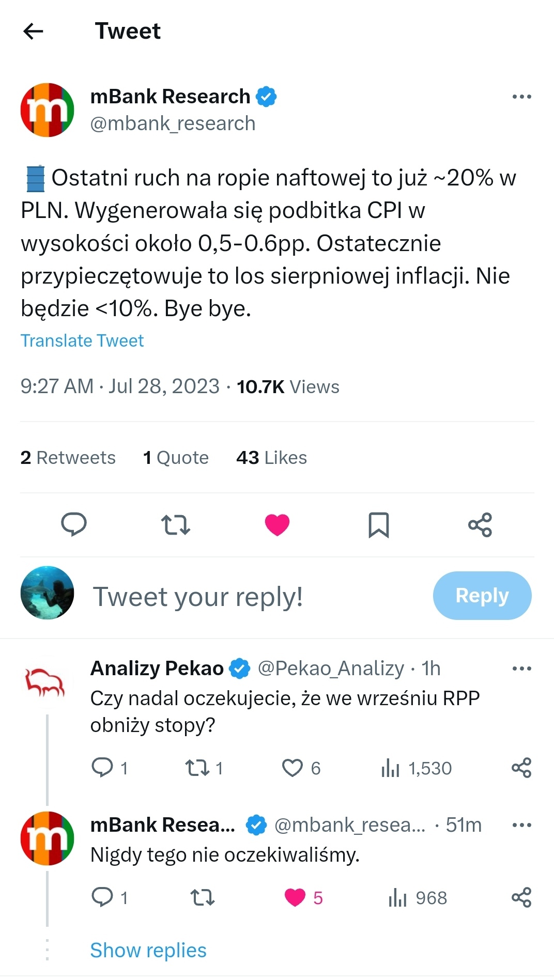554x980 pixels.
Task: Unlike the main tweet with pink heart
Action: point(277,524)
